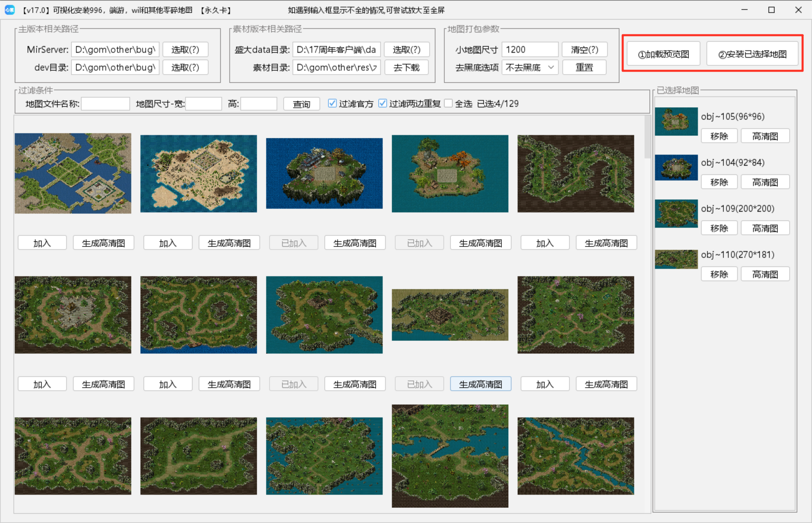Click 清空(?) beside 小地图尺寸
This screenshot has width=812, height=523.
coord(584,50)
